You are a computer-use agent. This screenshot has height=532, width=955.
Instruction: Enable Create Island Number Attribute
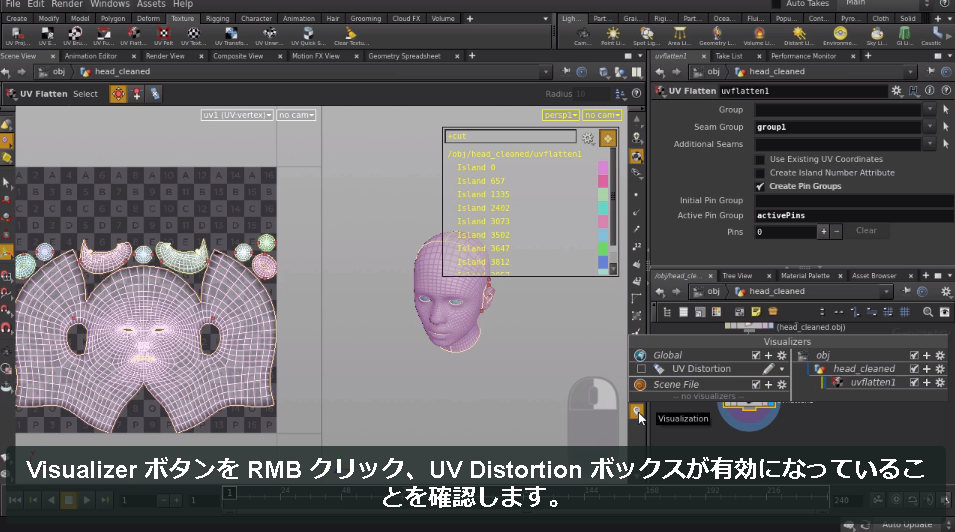click(759, 173)
